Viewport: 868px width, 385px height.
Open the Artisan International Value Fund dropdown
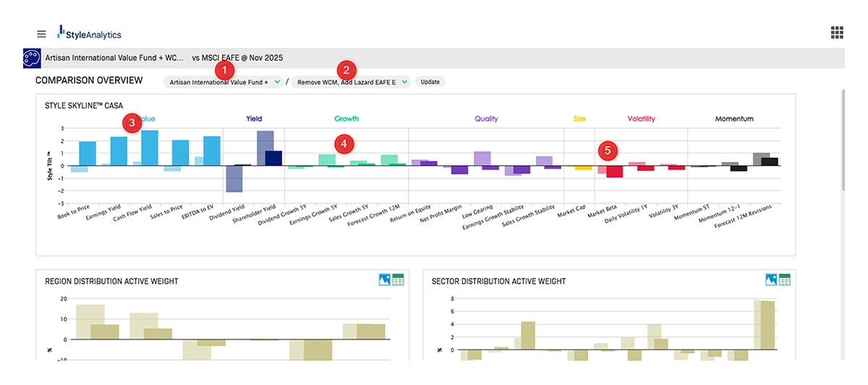pyautogui.click(x=224, y=82)
